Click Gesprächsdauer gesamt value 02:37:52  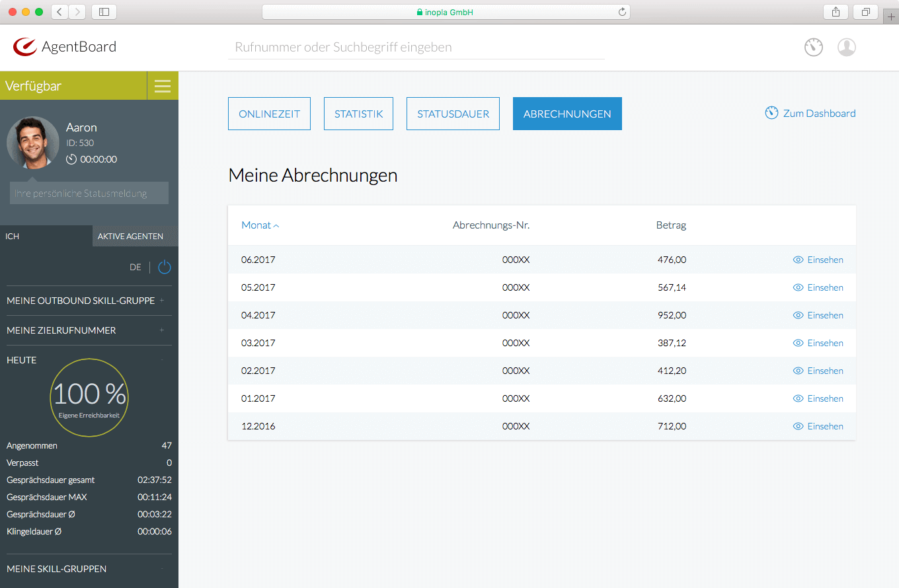[x=155, y=480]
